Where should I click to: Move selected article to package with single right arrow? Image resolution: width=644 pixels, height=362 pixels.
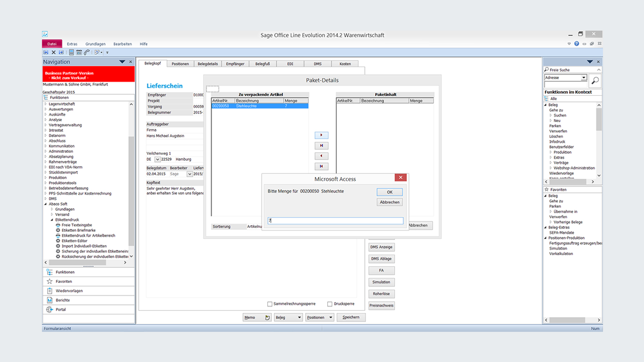tap(321, 135)
